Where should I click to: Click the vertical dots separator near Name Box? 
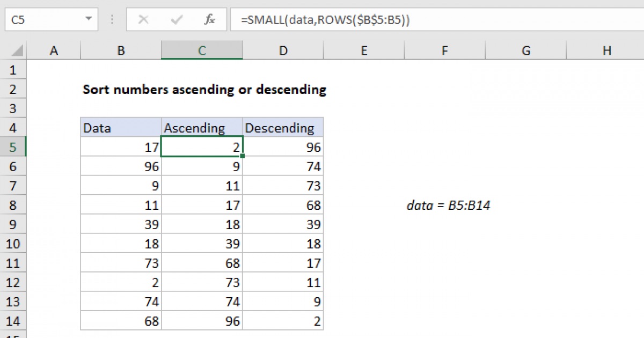click(x=112, y=19)
